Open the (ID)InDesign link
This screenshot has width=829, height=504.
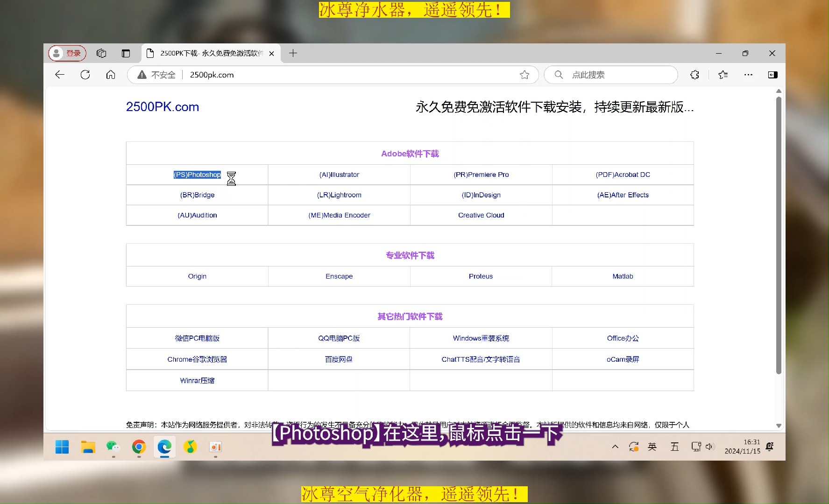pyautogui.click(x=481, y=195)
